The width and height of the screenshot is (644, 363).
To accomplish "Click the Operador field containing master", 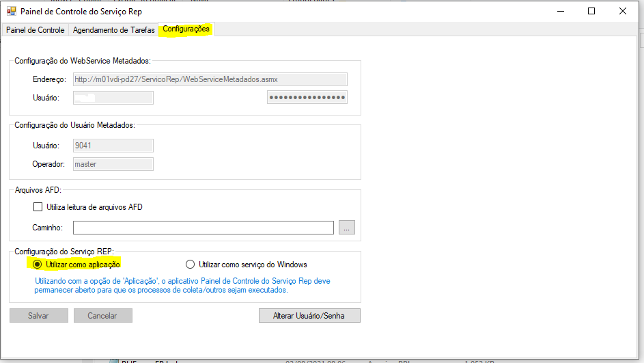I will tap(113, 164).
